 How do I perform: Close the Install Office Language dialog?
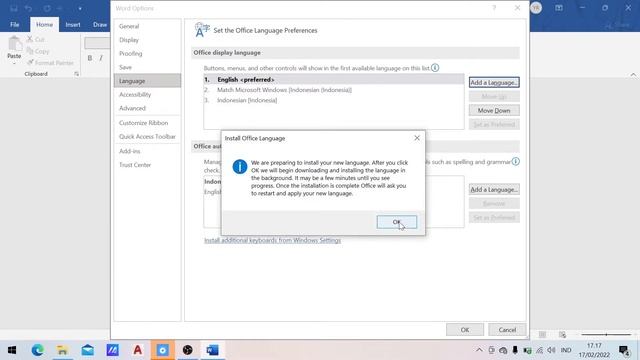click(x=417, y=138)
